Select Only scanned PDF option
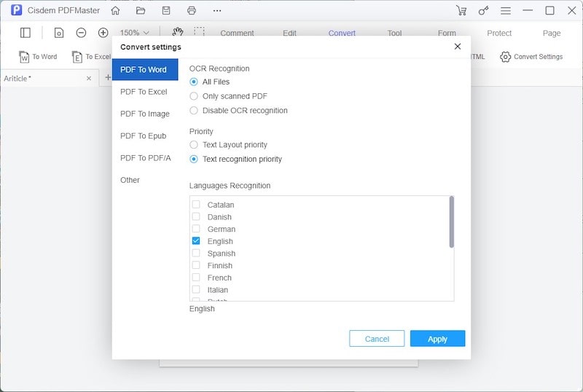 [194, 96]
